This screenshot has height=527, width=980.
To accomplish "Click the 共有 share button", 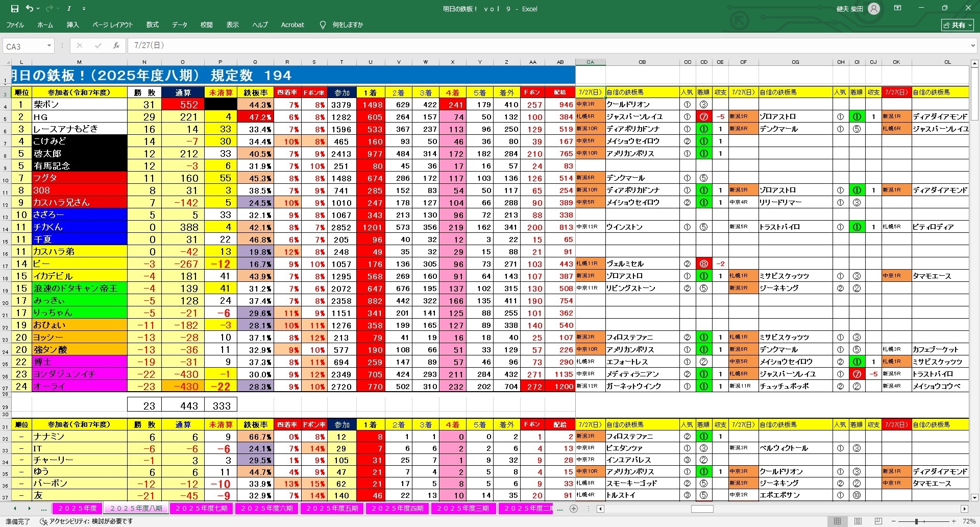I will (958, 25).
